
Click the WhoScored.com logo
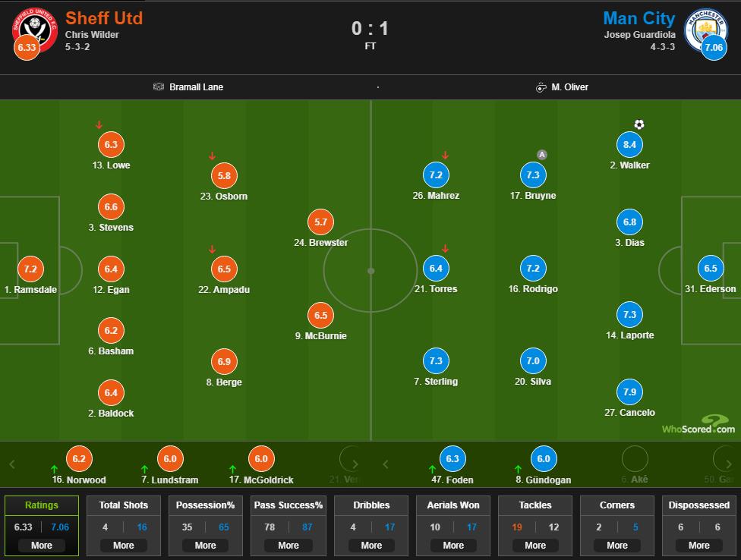click(x=698, y=425)
